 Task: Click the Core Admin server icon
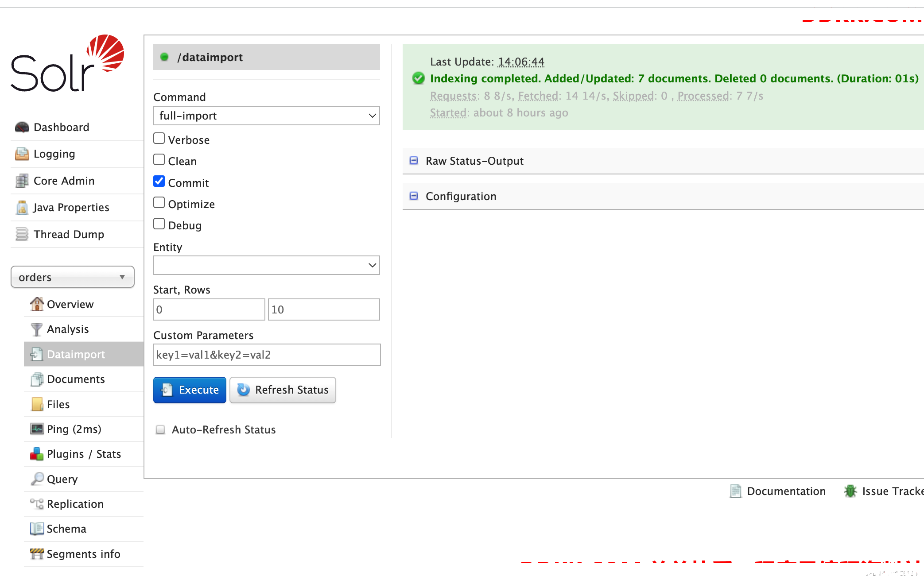click(22, 181)
